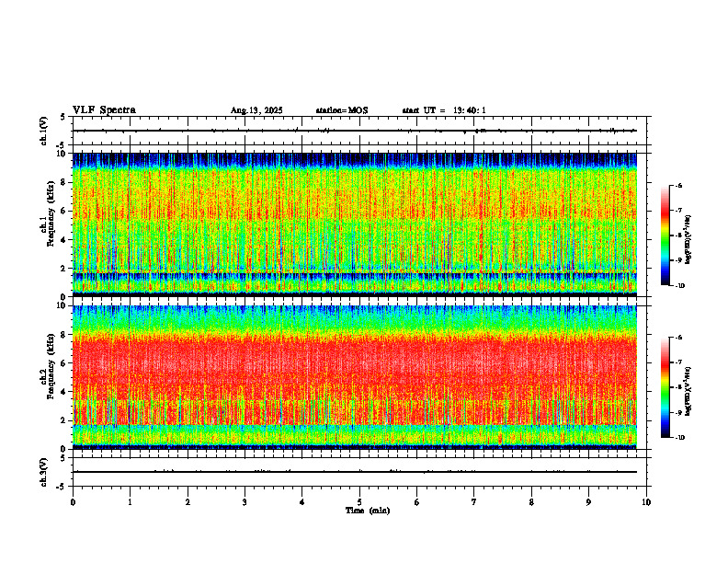Screen dimensions: 728x563
Task: Click inside the ch.1 spectrogram panel
Action: point(355,224)
